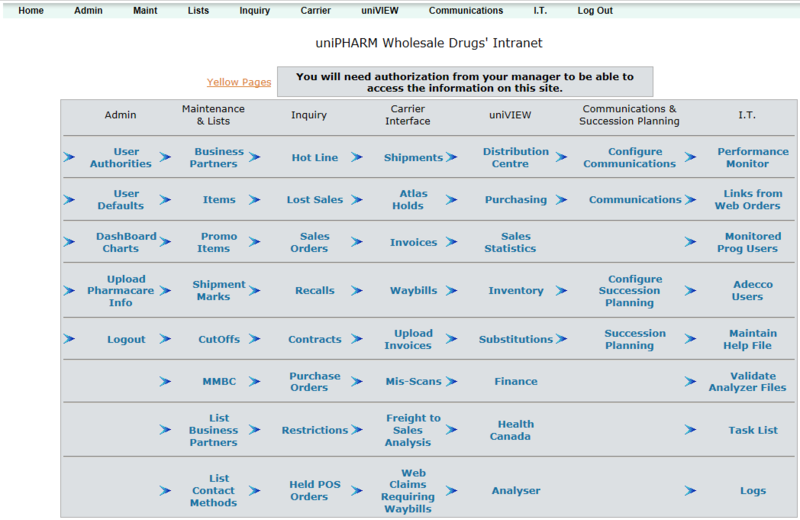Open the Home menu
Viewport: 800px width, 520px height.
click(31, 10)
